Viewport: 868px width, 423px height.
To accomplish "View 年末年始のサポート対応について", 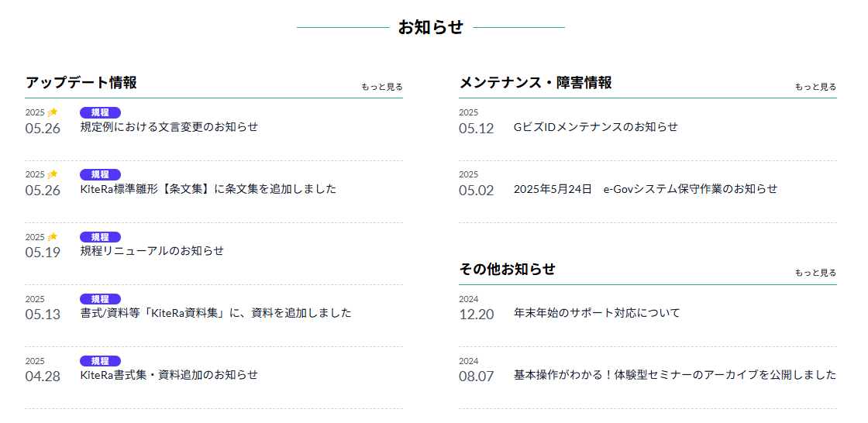I will point(597,313).
